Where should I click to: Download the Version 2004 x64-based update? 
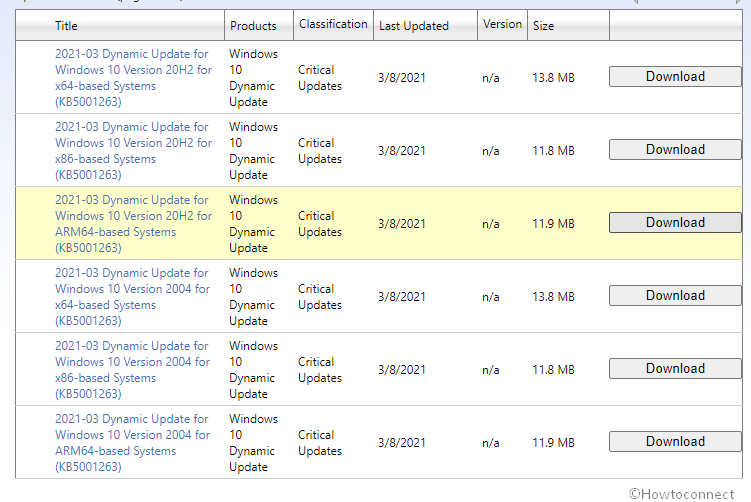pyautogui.click(x=675, y=296)
